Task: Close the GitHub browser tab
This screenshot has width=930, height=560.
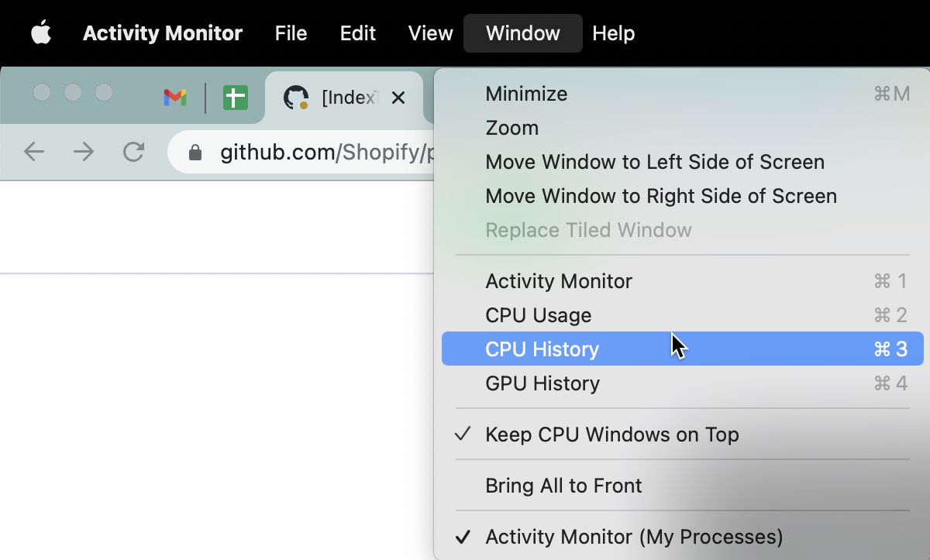Action: tap(398, 98)
